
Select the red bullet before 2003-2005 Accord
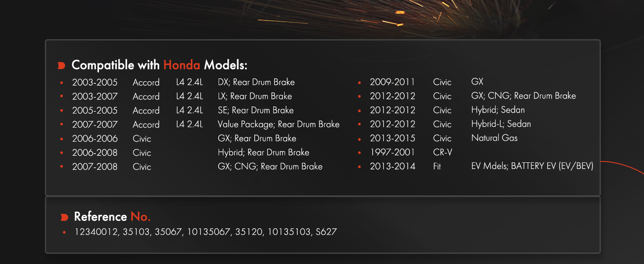pyautogui.click(x=62, y=83)
